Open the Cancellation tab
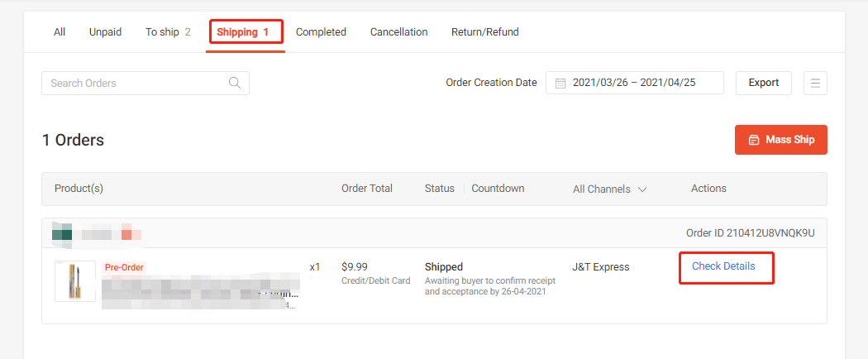Viewport: 868px width, 359px height. point(398,32)
